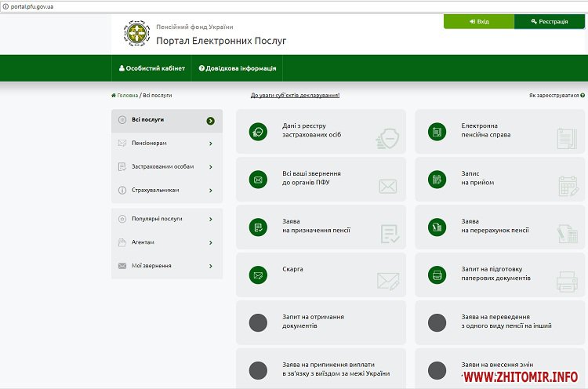Image resolution: width=588 pixels, height=389 pixels.
Task: Click the Pension Fund of Ukraine logo
Action: coord(134,33)
